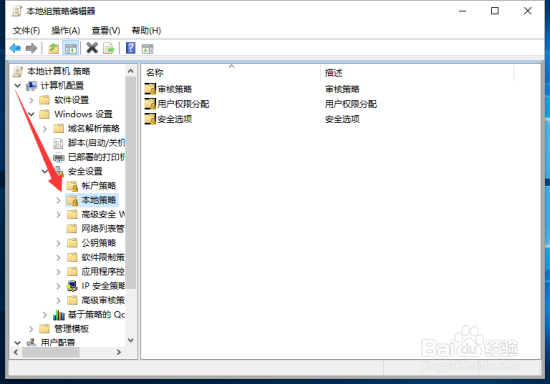
Task: Click the 用户权限分配 folder icon in list
Action: [150, 104]
